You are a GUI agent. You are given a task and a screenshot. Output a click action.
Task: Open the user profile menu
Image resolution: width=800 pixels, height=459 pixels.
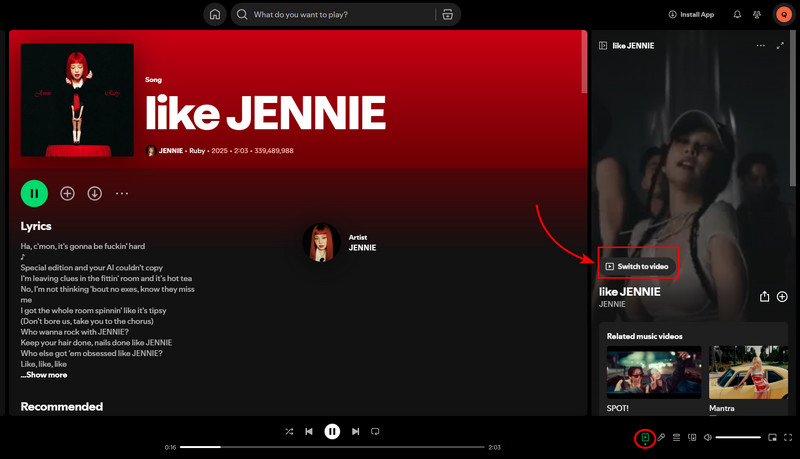click(783, 15)
